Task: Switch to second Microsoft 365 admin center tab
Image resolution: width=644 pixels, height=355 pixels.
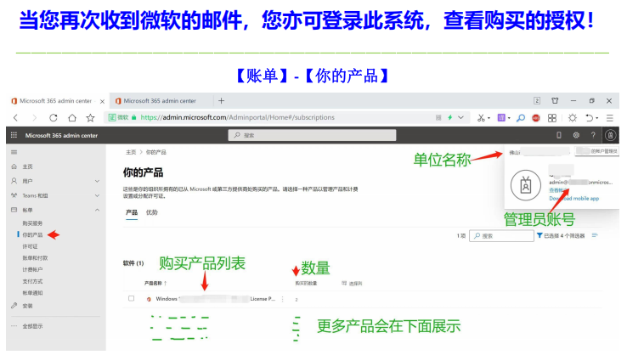Action: [x=160, y=100]
